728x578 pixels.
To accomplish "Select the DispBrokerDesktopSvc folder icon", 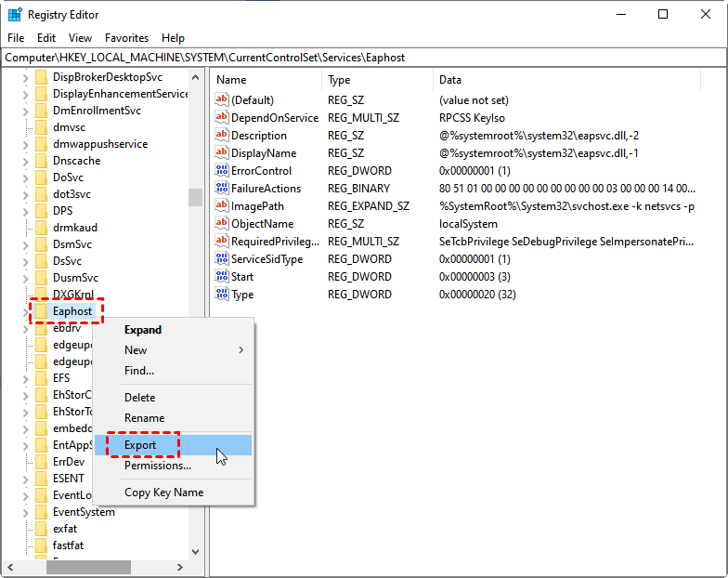I will (41, 77).
